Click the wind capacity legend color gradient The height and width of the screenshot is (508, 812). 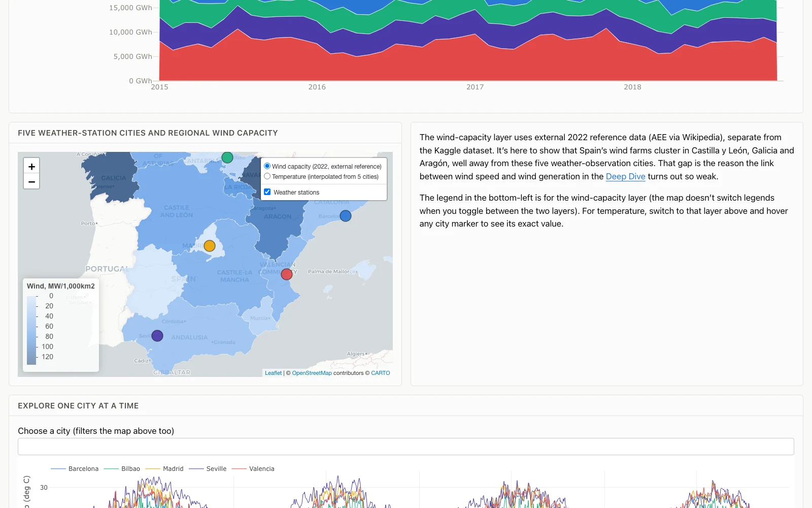point(31,330)
